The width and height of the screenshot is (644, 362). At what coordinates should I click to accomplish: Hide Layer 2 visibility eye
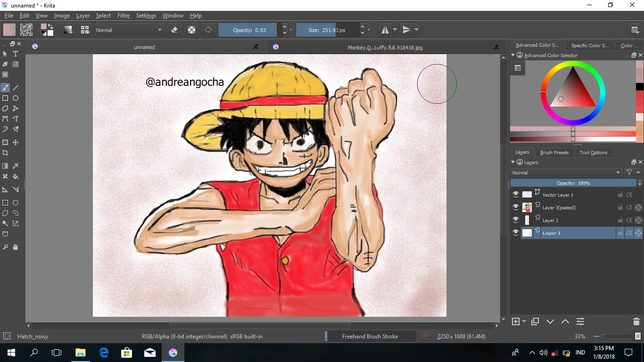[516, 220]
